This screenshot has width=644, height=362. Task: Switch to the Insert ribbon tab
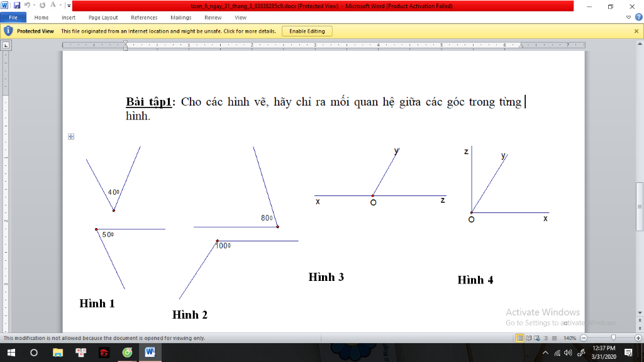pyautogui.click(x=69, y=18)
